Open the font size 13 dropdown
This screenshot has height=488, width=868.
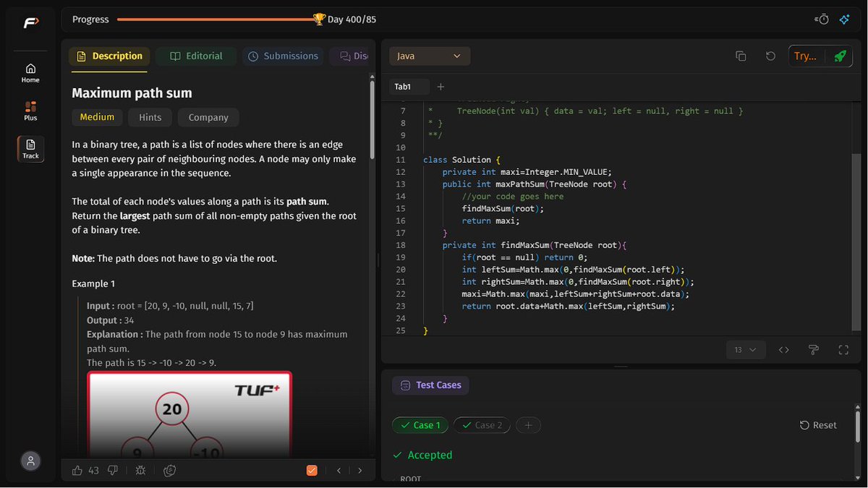click(x=745, y=350)
